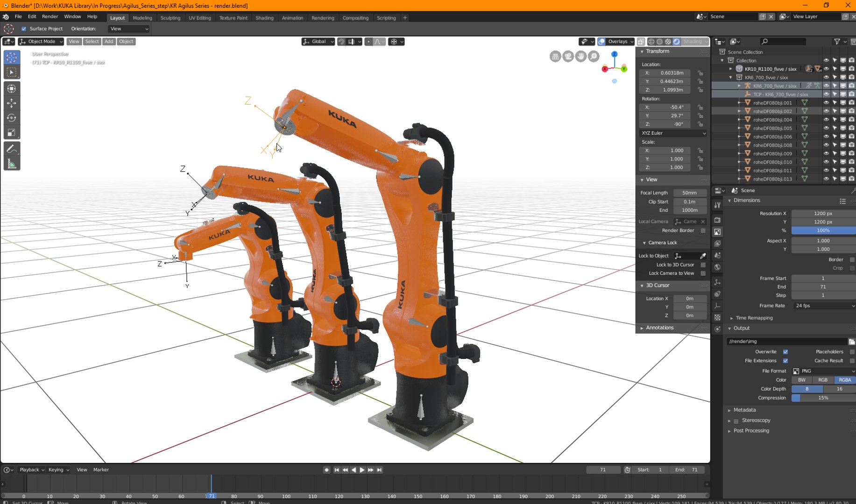Click the viewport Add menu button
Image resolution: width=856 pixels, height=504 pixels.
click(109, 42)
